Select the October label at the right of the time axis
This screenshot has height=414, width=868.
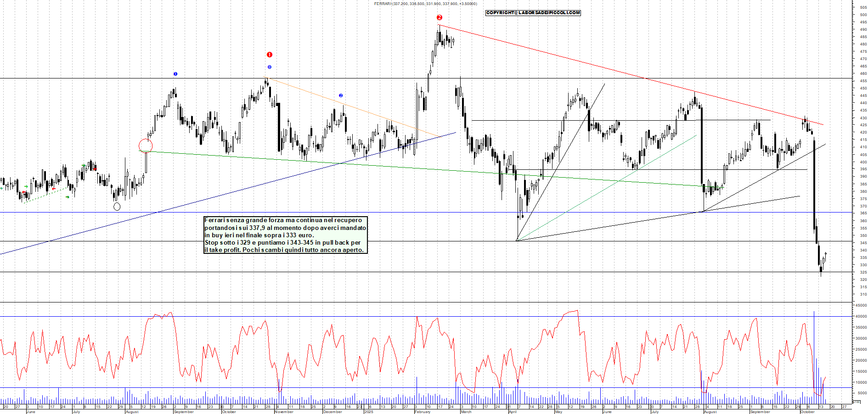tap(807, 412)
